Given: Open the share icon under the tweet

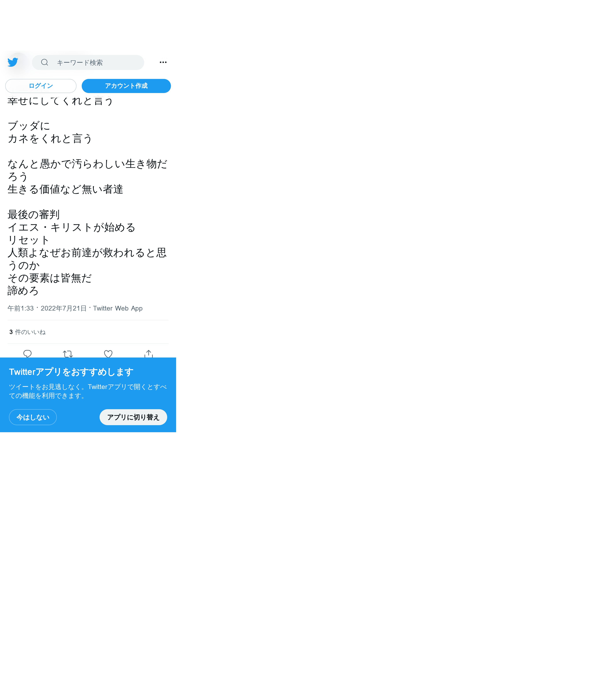Looking at the screenshot, I should tap(149, 353).
